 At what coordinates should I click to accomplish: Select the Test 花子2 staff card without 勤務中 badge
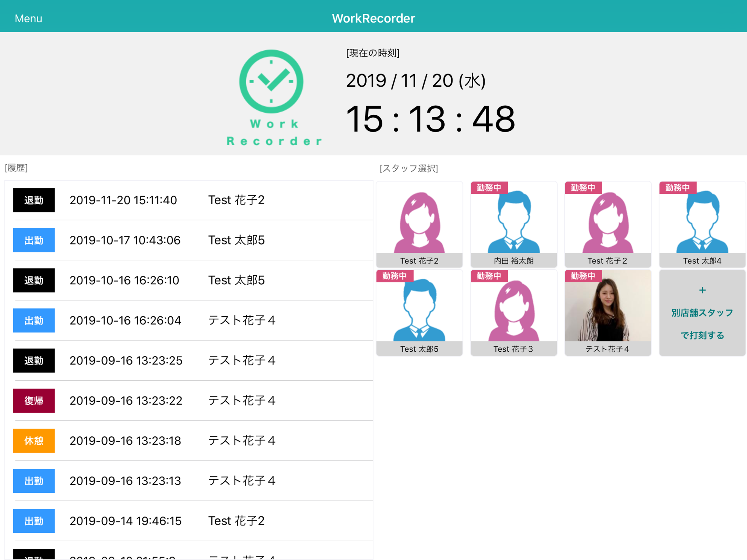[419, 224]
